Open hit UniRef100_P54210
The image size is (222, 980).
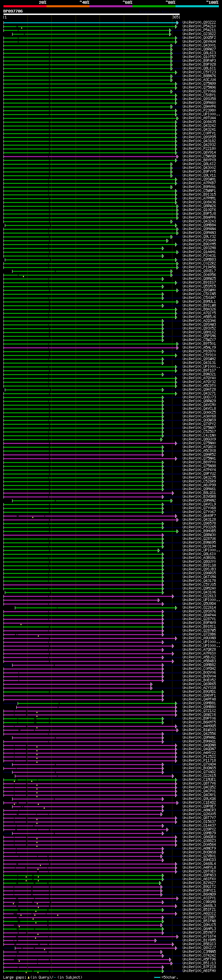[199, 26]
